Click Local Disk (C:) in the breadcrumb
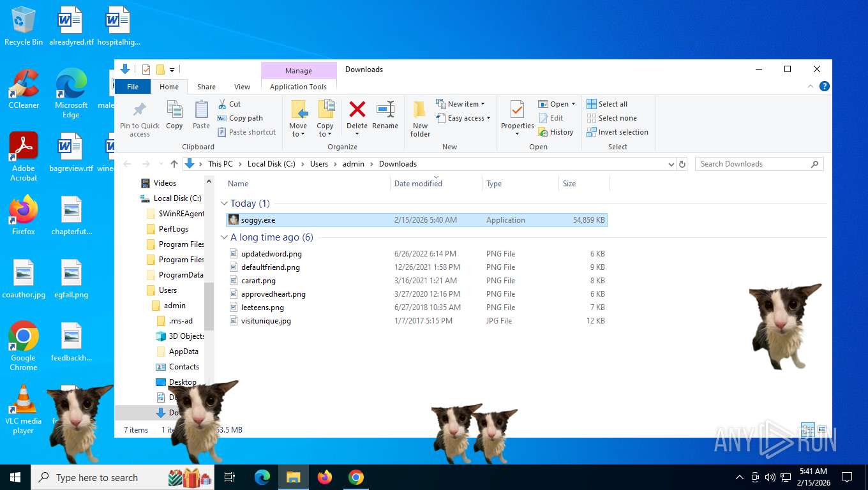 (x=271, y=164)
